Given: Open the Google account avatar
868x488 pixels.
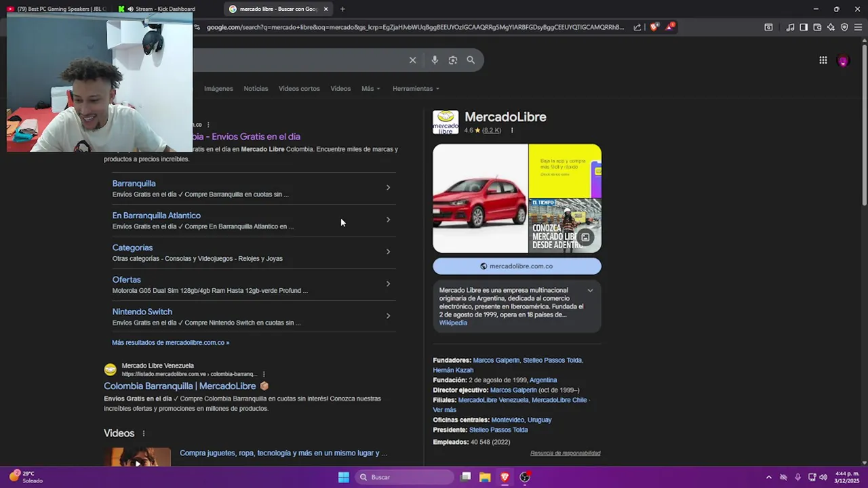Looking at the screenshot, I should (844, 60).
